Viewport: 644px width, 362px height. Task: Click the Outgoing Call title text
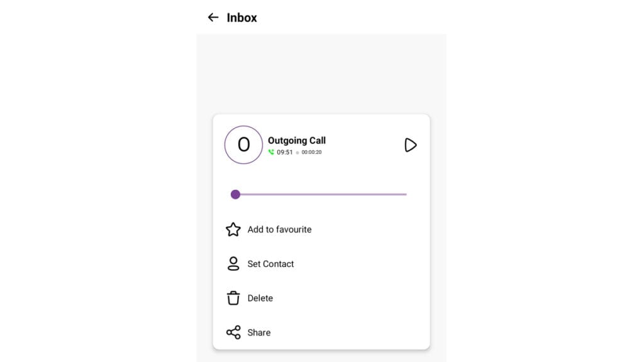297,140
